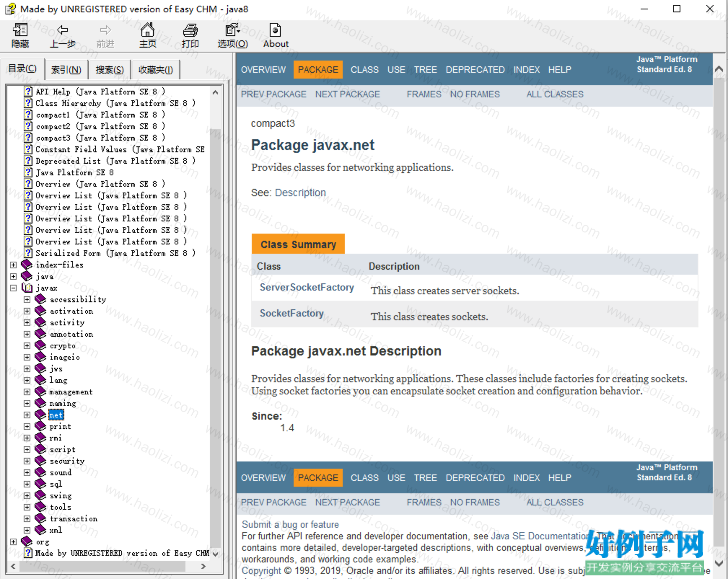Collapse the javax tree node
Image resolution: width=728 pixels, height=579 pixels.
pos(13,288)
